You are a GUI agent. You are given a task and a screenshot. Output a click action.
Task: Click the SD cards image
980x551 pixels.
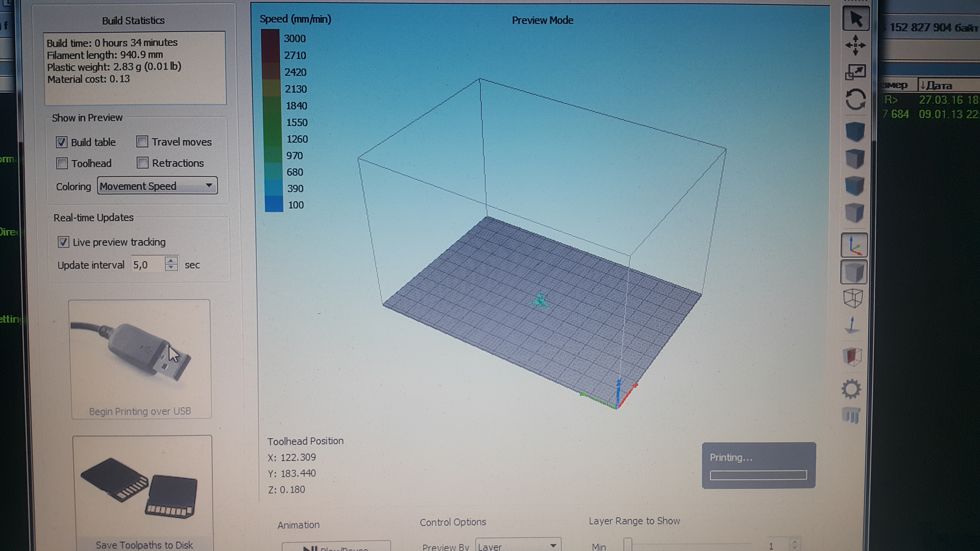click(x=139, y=488)
